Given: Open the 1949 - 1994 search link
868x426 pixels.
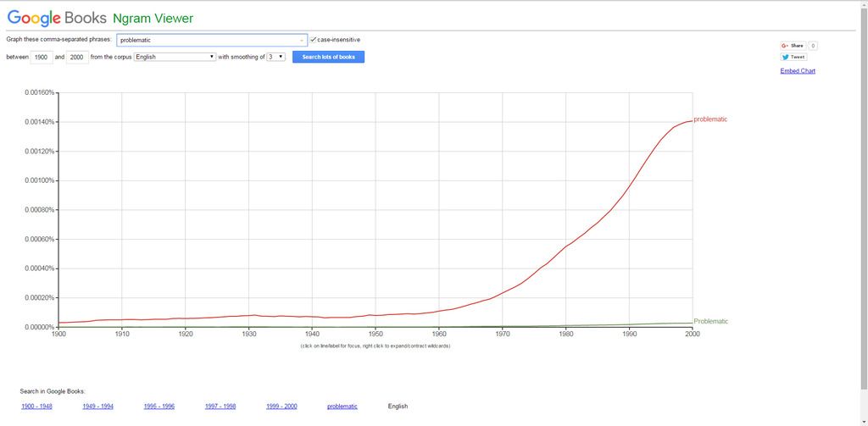Looking at the screenshot, I should pos(98,407).
